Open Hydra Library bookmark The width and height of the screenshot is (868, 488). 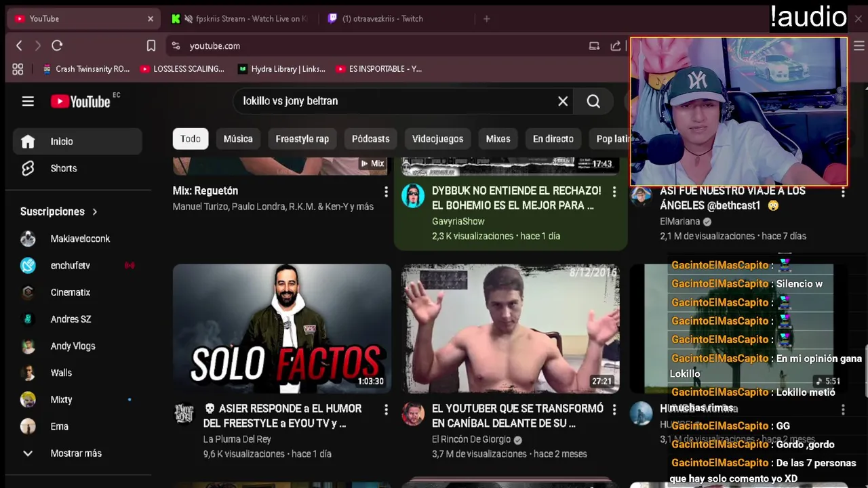[281, 68]
